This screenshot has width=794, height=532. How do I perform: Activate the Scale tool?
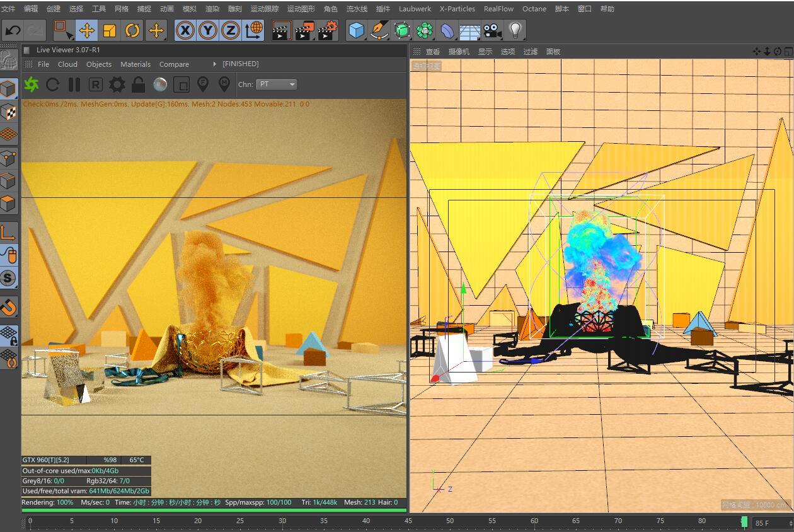(x=110, y=30)
